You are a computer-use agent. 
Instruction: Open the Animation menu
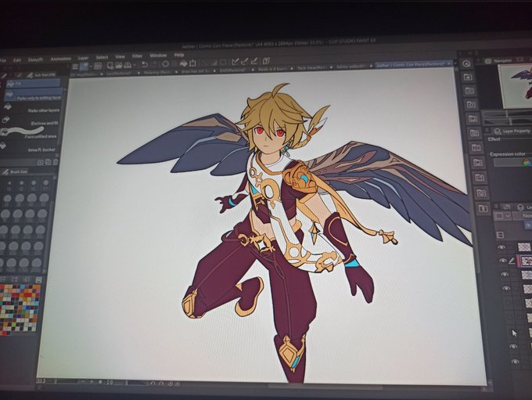point(61,59)
